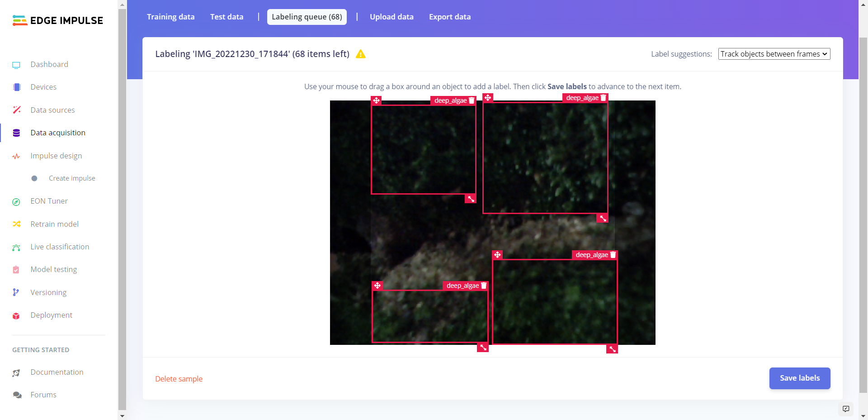Image resolution: width=868 pixels, height=420 pixels.
Task: Open the feedback chat icon at bottom right
Action: coord(846,409)
